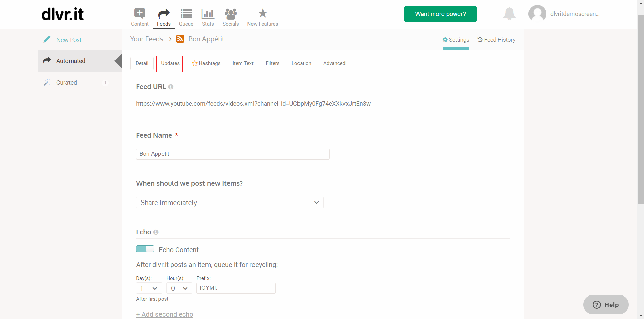644x319 pixels.
Task: Open the Filters tab
Action: coord(272,63)
